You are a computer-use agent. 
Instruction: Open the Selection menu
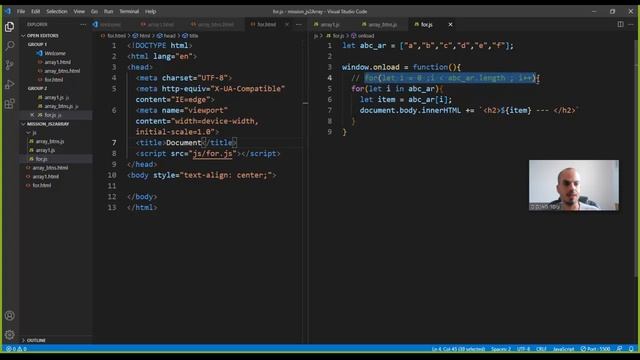[x=57, y=11]
